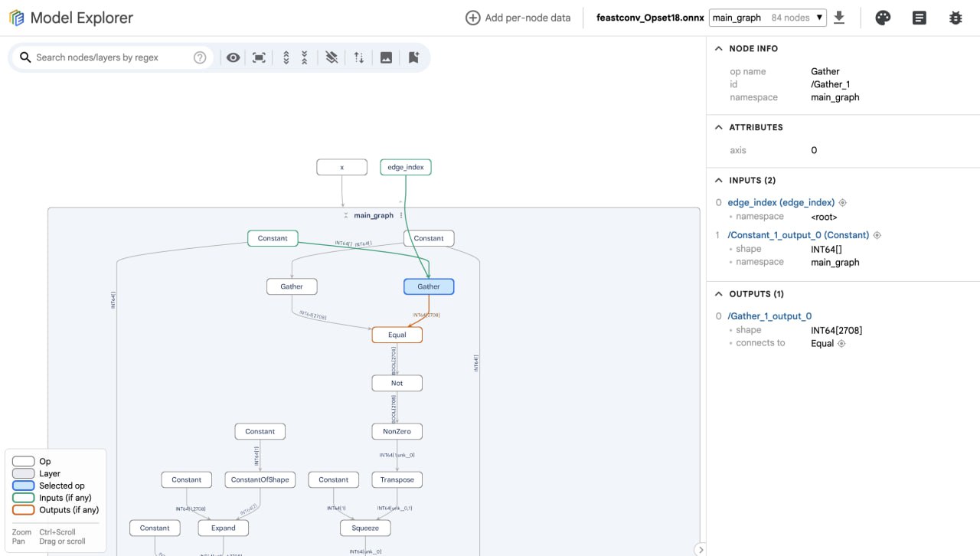
Task: Toggle the view-on-node eye icon
Action: pyautogui.click(x=234, y=57)
